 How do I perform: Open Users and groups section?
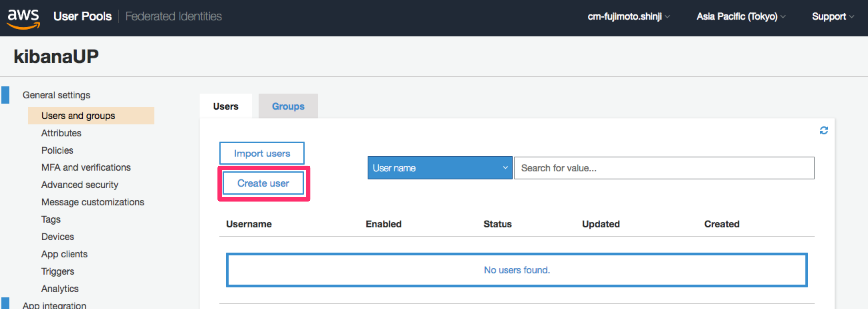coord(91,115)
